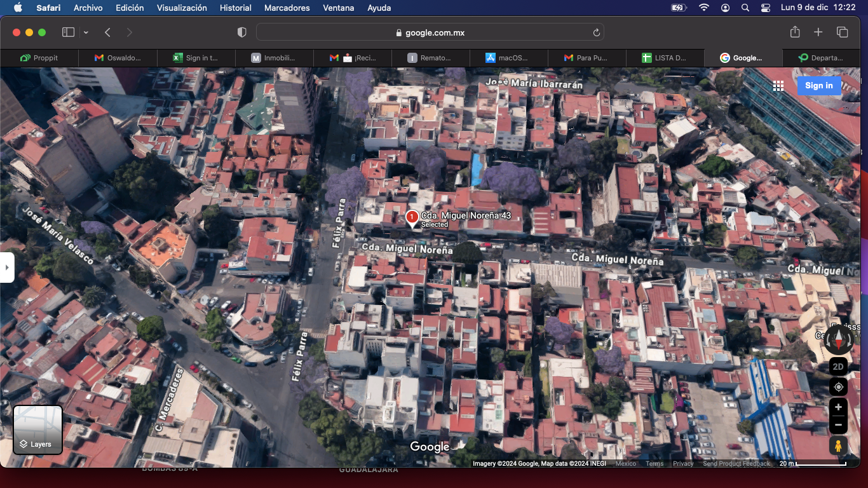Click the Sign in button
This screenshot has width=868, height=488.
coord(818,86)
